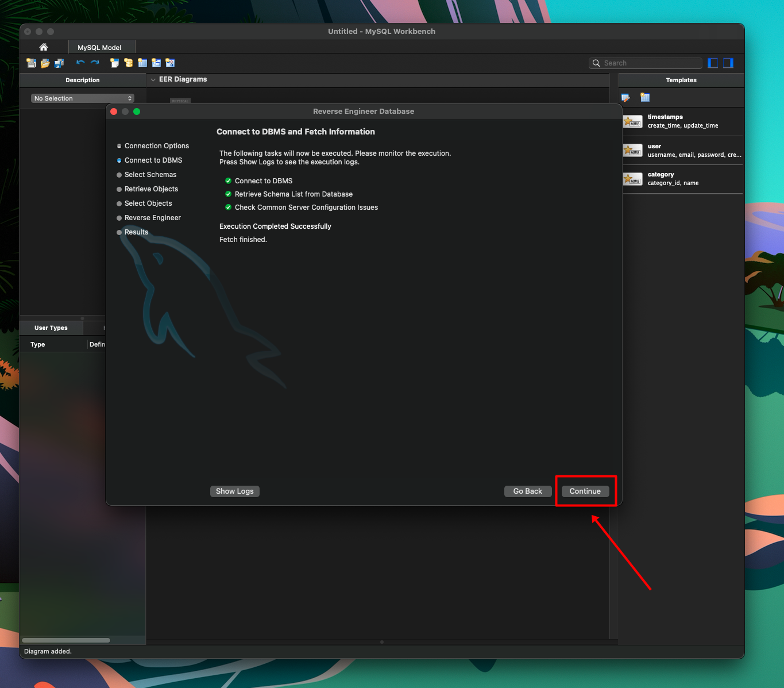Click the 'Check Common Server Configuration Issues' text
The image size is (784, 688).
click(x=306, y=207)
